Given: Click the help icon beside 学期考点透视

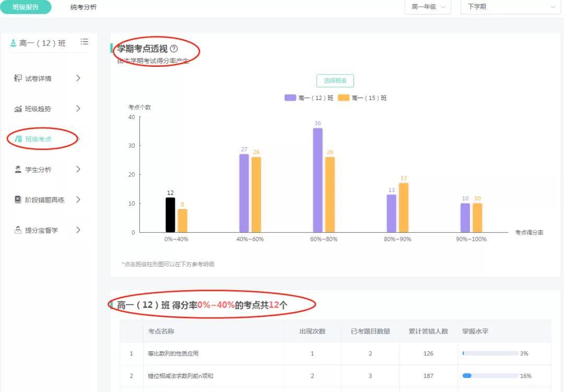Looking at the screenshot, I should (x=174, y=49).
